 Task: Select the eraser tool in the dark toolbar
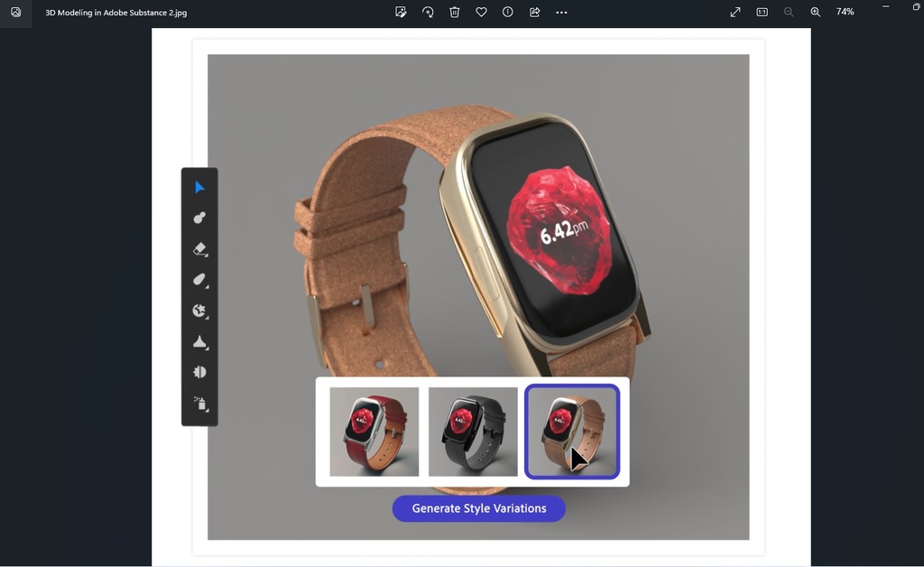tap(199, 248)
